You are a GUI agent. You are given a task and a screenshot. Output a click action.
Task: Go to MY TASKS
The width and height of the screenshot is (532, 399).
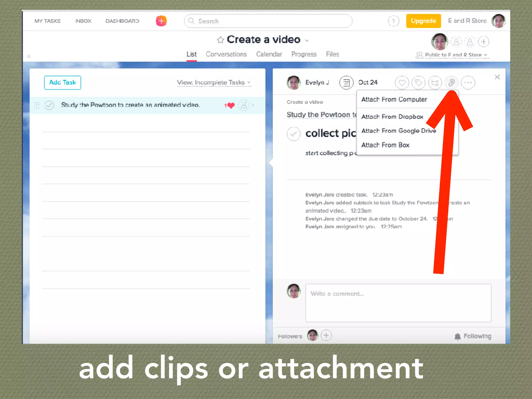point(48,21)
